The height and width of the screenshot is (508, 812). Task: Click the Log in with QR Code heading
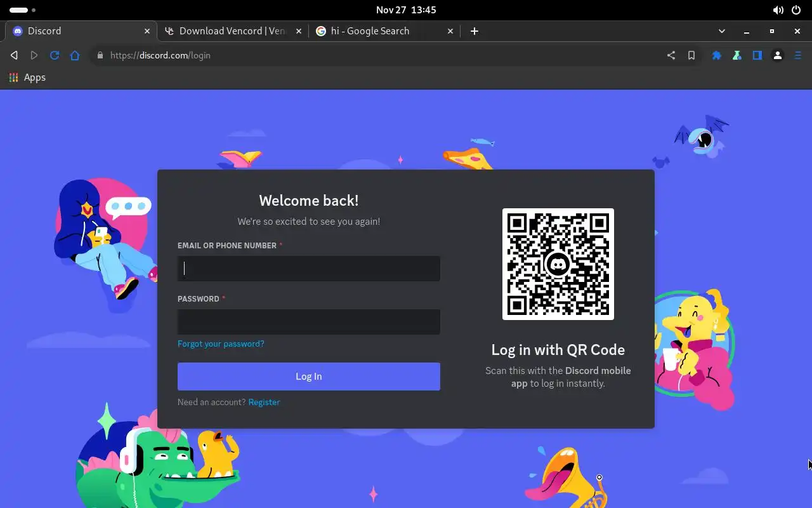pyautogui.click(x=558, y=350)
